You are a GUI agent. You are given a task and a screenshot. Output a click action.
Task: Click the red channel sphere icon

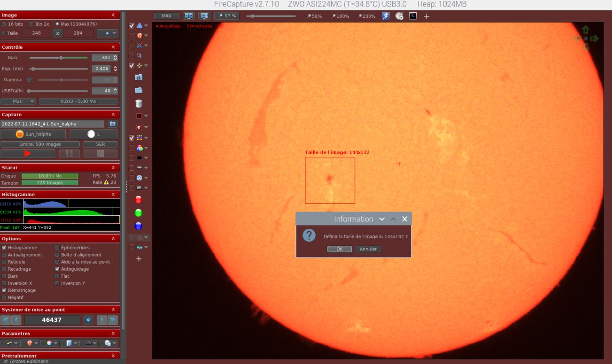[139, 200]
